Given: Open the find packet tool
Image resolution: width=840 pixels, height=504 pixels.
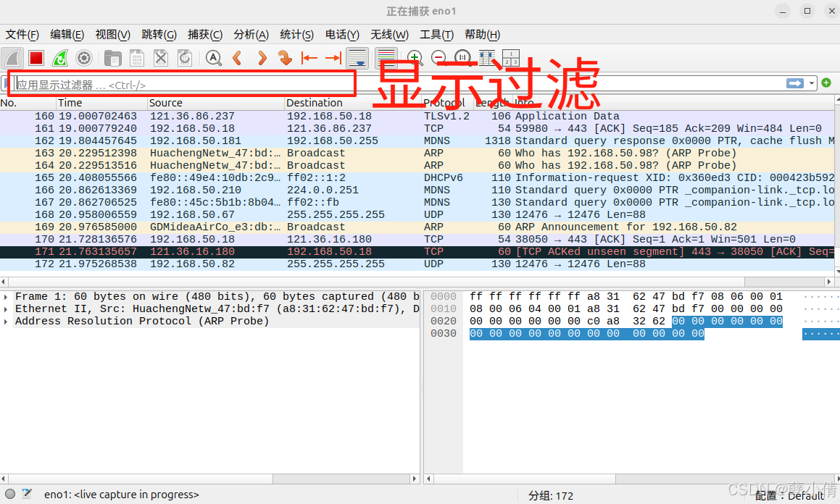Looking at the screenshot, I should [x=212, y=58].
